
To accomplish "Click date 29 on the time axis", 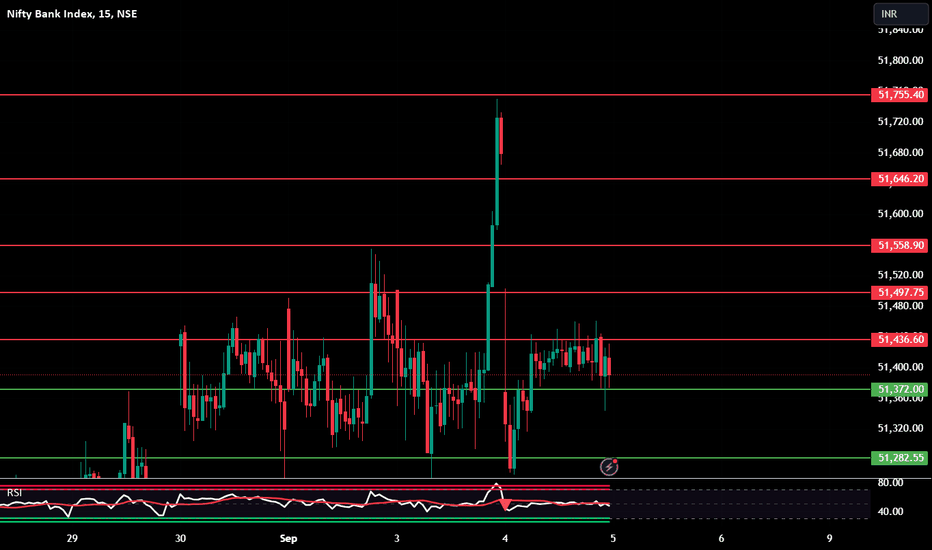I will (x=72, y=539).
